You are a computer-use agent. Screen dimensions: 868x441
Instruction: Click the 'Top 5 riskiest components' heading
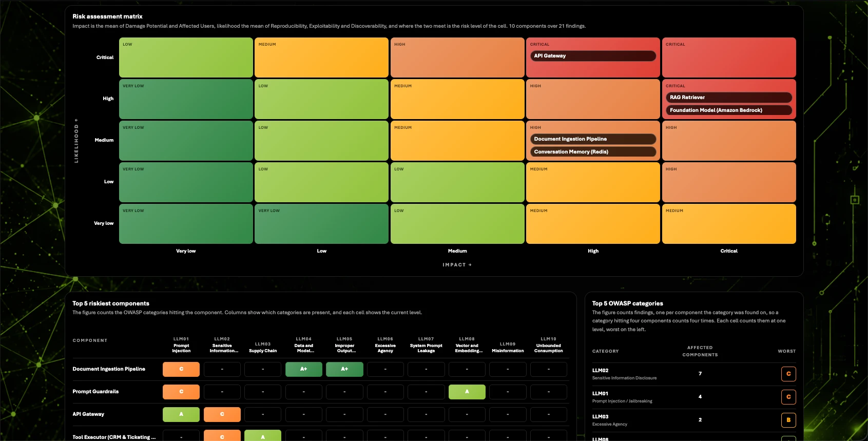[111, 303]
